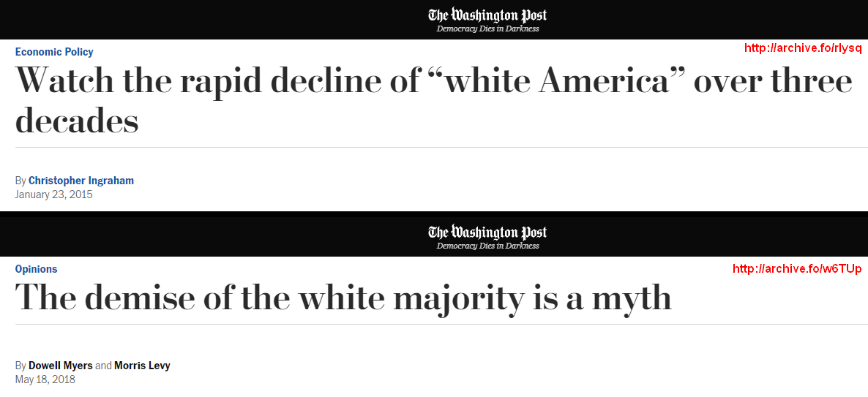Click the lower Washington Post logo
The width and height of the screenshot is (868, 397).
tap(487, 232)
